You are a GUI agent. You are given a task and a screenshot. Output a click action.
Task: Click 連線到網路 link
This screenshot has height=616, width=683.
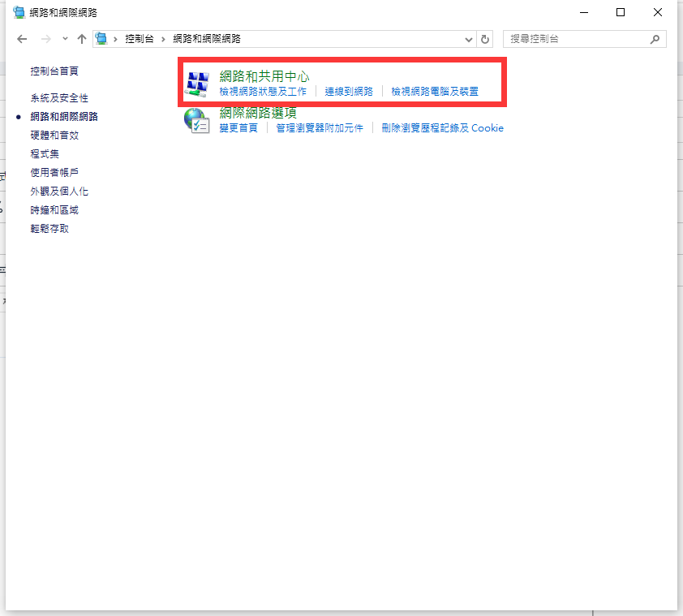click(349, 92)
